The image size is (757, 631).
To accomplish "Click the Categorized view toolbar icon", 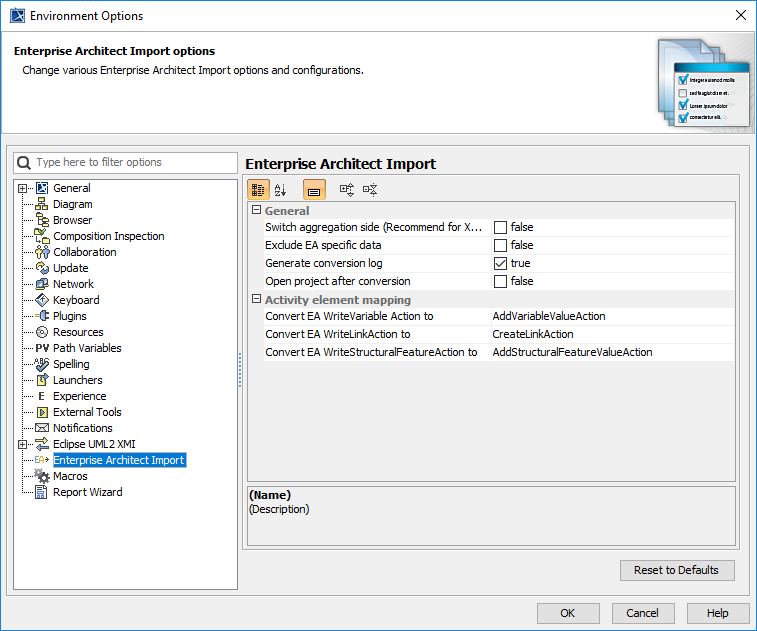I will pos(258,190).
